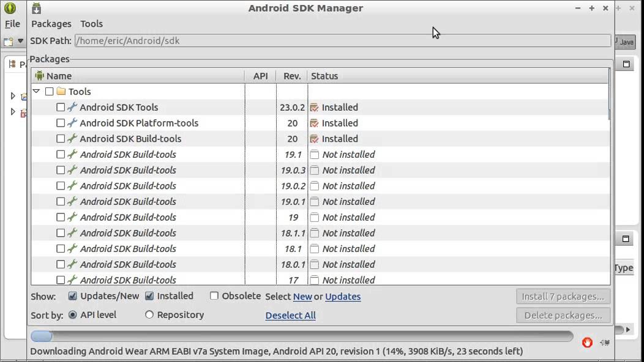Click installed status icon for Android SDK Tools

click(x=314, y=107)
